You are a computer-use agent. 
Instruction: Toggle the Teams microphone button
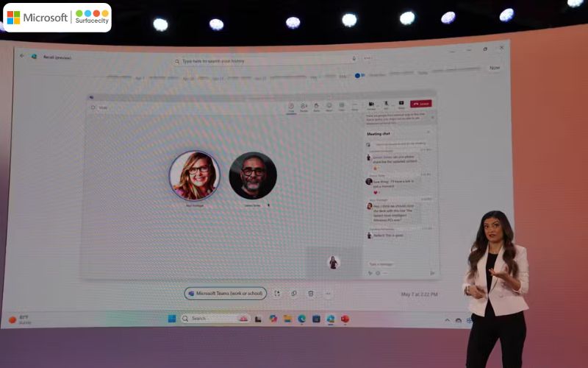point(386,105)
